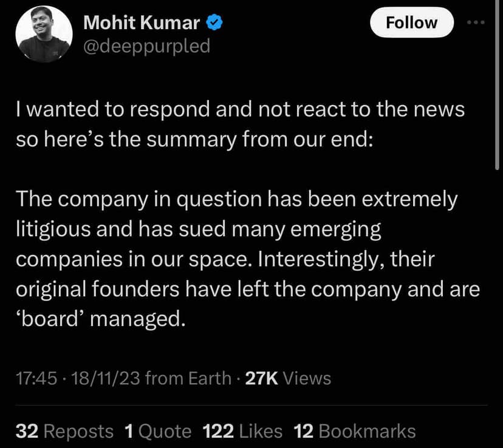Open the 1 Quote list
This screenshot has height=448, width=503.
(157, 432)
